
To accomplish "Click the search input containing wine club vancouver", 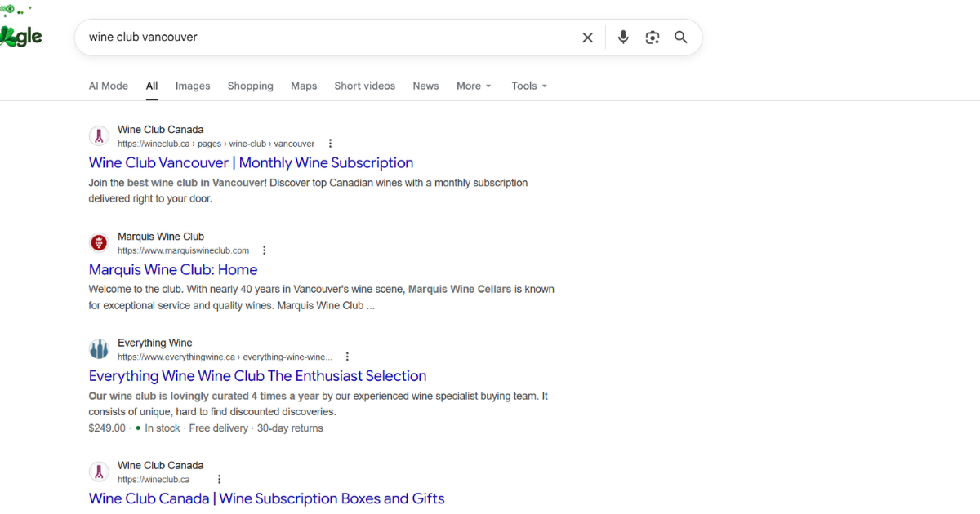I will pos(327,38).
